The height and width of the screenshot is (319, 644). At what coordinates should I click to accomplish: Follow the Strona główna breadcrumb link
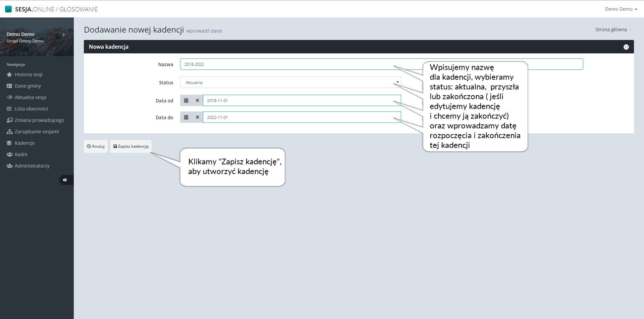click(611, 30)
